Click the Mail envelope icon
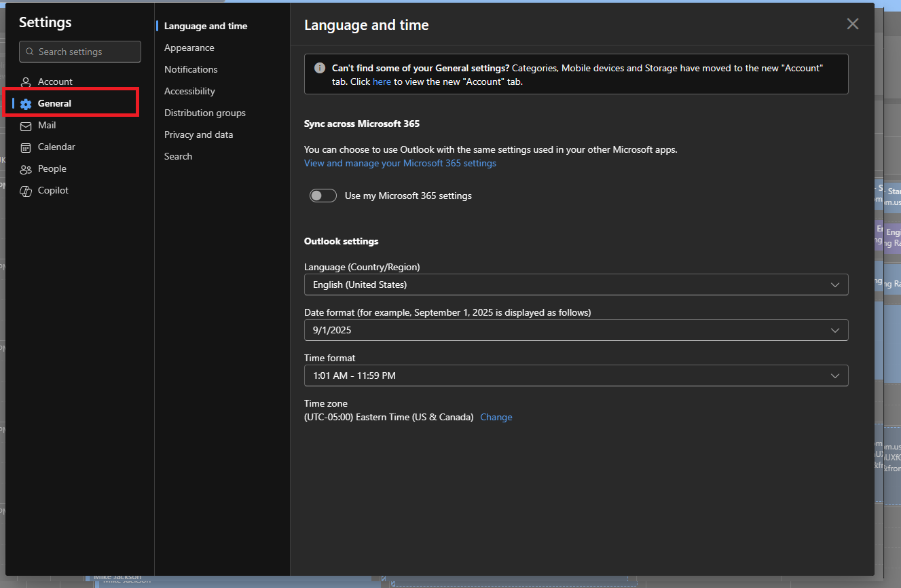The image size is (901, 588). coord(26,126)
